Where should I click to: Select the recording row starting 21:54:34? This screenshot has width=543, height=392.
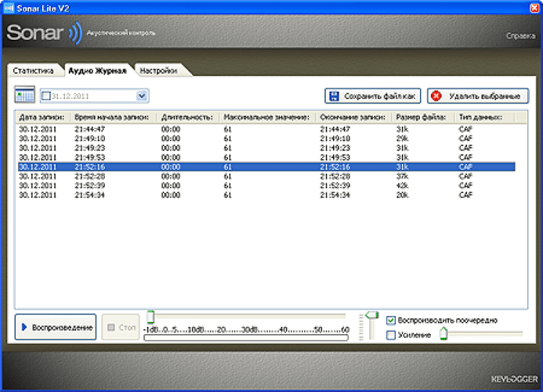coord(266,195)
